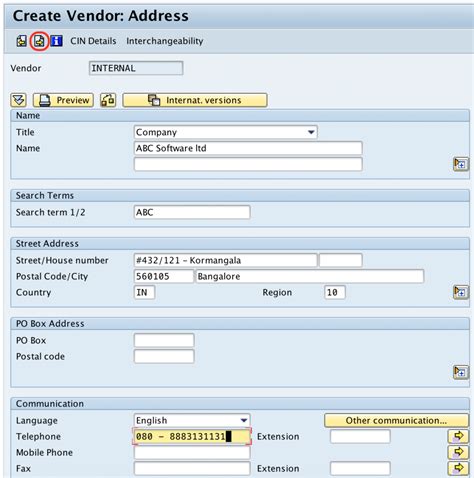This screenshot has height=478, width=474.
Task: Expand more fields in Street Address section
Action: click(x=461, y=292)
